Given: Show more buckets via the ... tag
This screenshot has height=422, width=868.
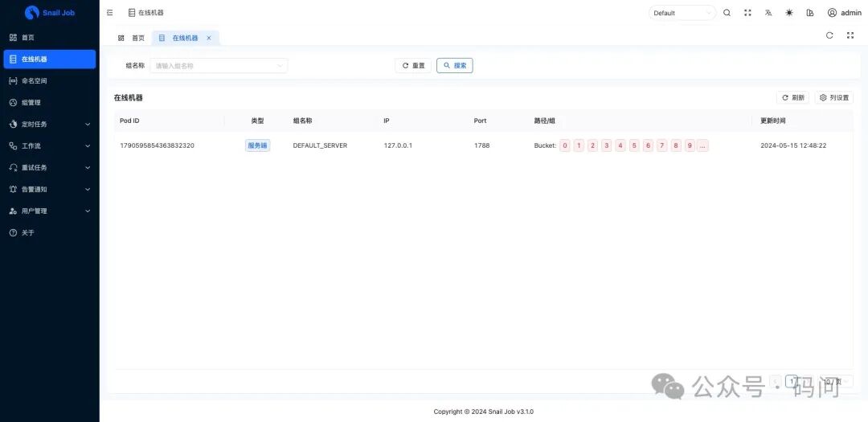Looking at the screenshot, I should (703, 145).
